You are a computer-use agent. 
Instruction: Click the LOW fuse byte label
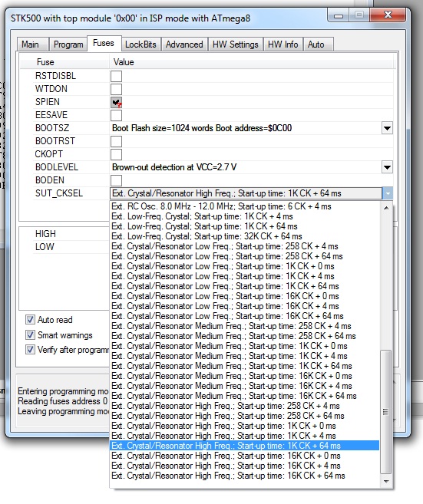[45, 247]
